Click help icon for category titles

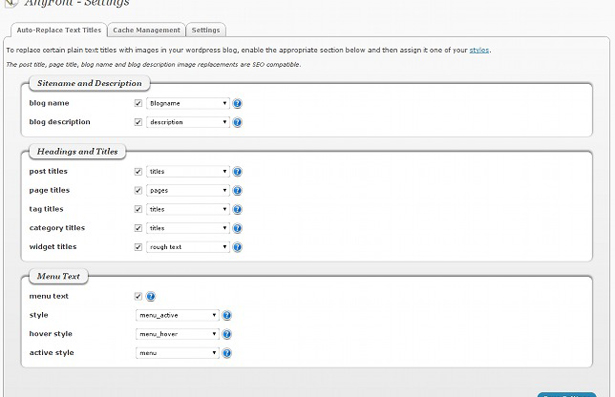237,228
